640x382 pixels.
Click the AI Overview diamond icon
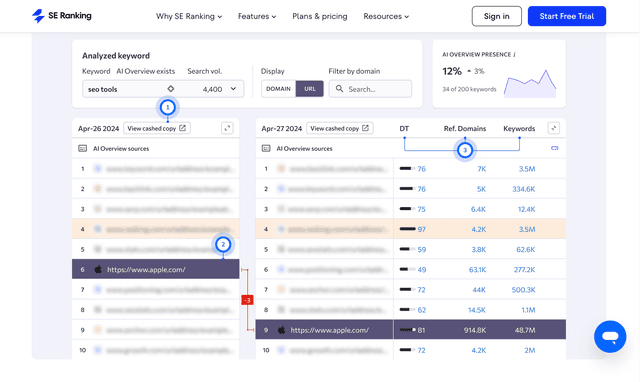pos(171,89)
